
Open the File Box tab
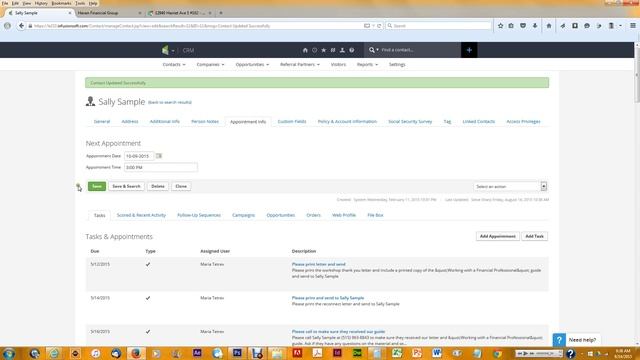tap(375, 215)
